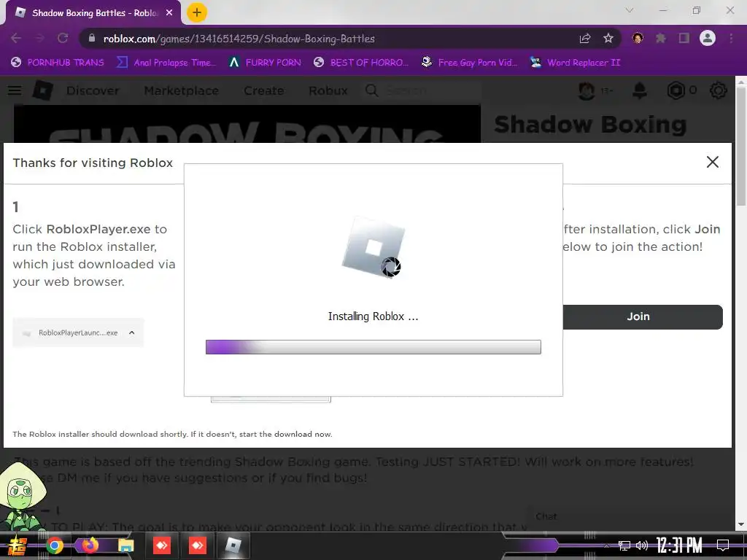The width and height of the screenshot is (747, 560).
Task: Click the Installing Roblox progress bar
Action: coord(373,347)
